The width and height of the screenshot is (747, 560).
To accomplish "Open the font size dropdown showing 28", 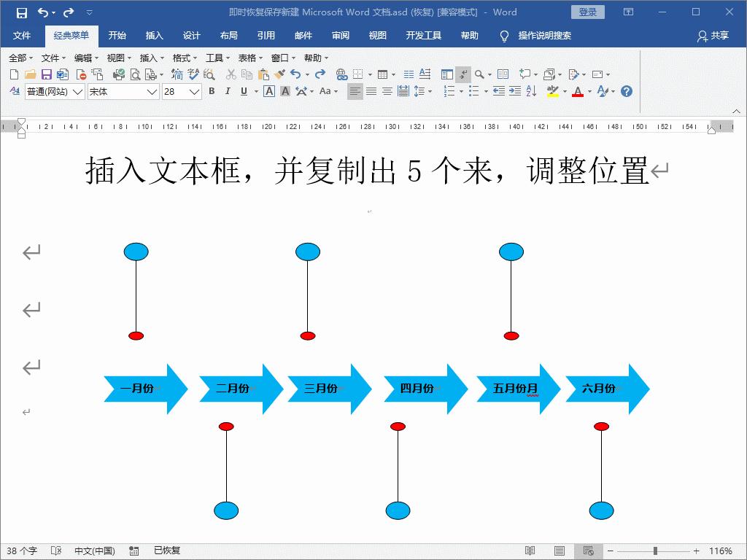I will click(181, 91).
